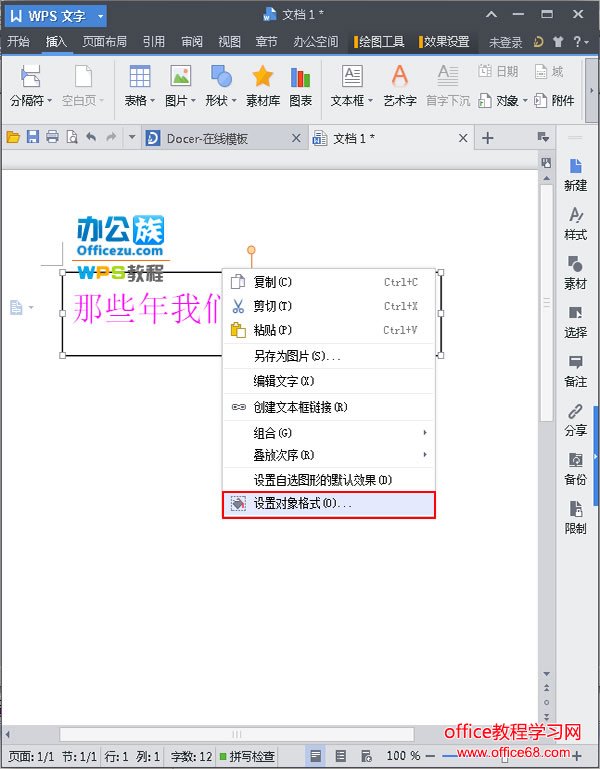
Task: Open the 绘图工具 ribbon tab
Action: [x=379, y=42]
